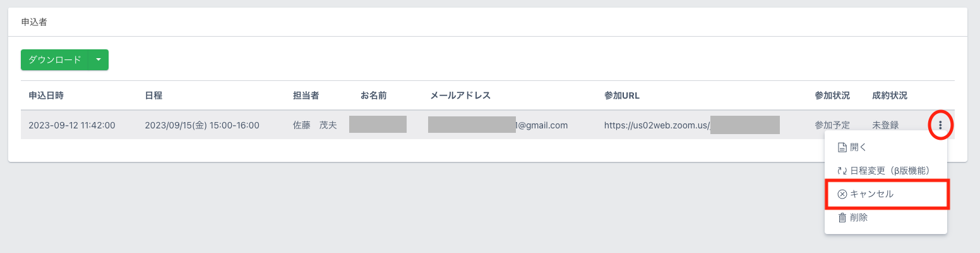Click the 日程 column header
The width and height of the screenshot is (980, 253).
point(153,96)
